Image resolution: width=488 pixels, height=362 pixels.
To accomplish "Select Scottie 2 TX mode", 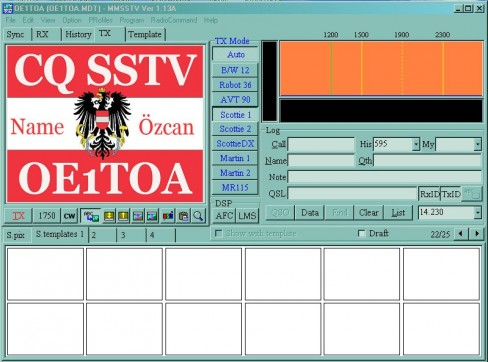I will point(235,129).
